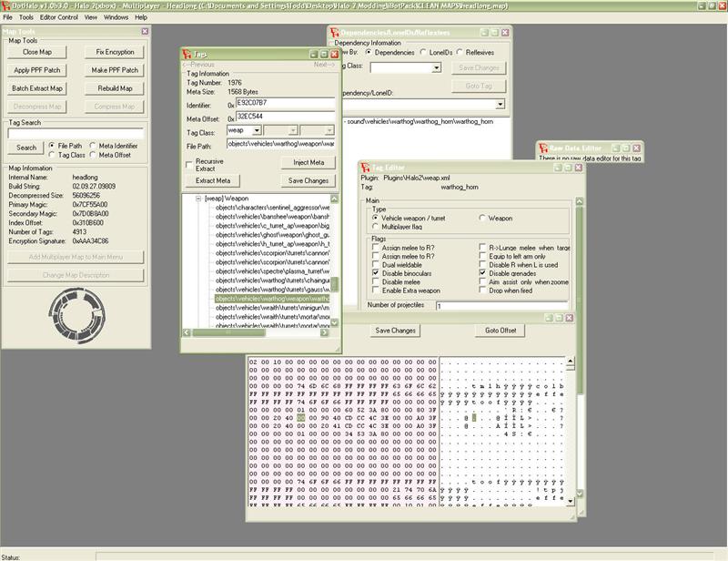728x561 pixels.
Task: Select the wraith turrets minigun tree item
Action: pyautogui.click(x=272, y=308)
